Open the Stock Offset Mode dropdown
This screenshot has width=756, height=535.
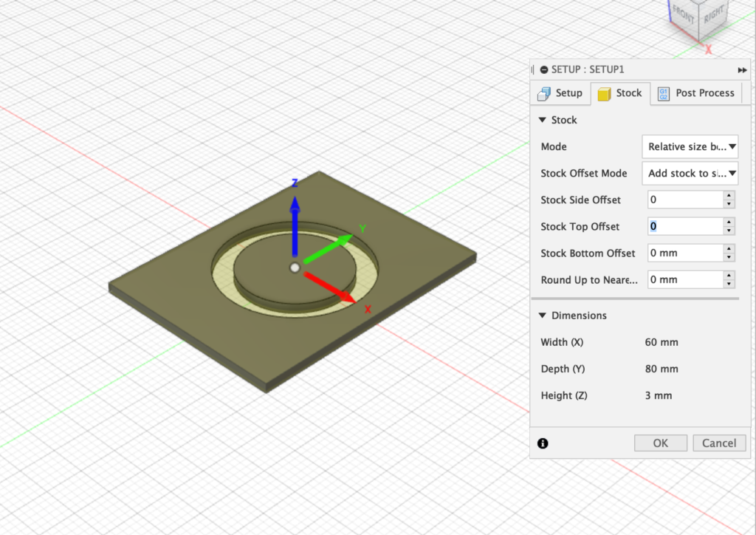click(690, 173)
